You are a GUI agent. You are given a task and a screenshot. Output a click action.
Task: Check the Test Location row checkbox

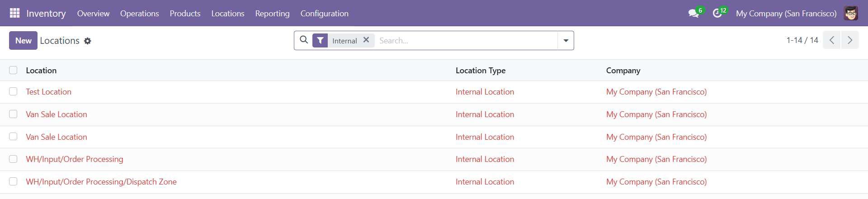click(x=13, y=92)
